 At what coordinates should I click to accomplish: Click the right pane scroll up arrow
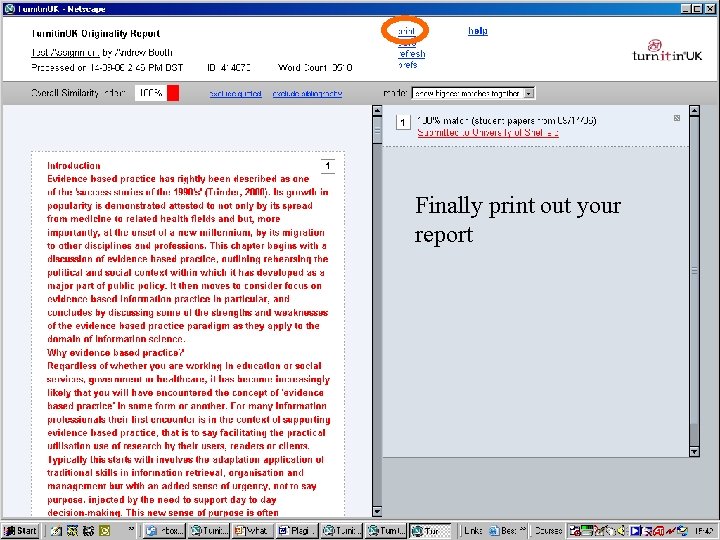(694, 111)
